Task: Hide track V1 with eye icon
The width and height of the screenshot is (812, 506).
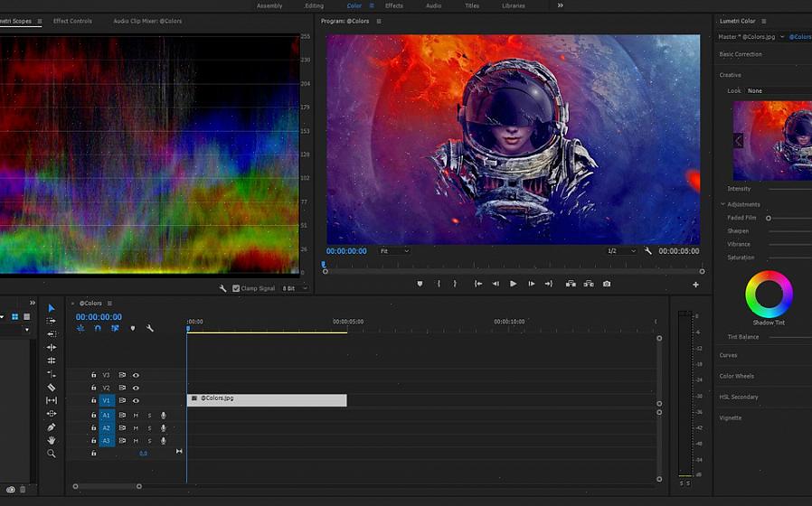Action: pyautogui.click(x=136, y=400)
